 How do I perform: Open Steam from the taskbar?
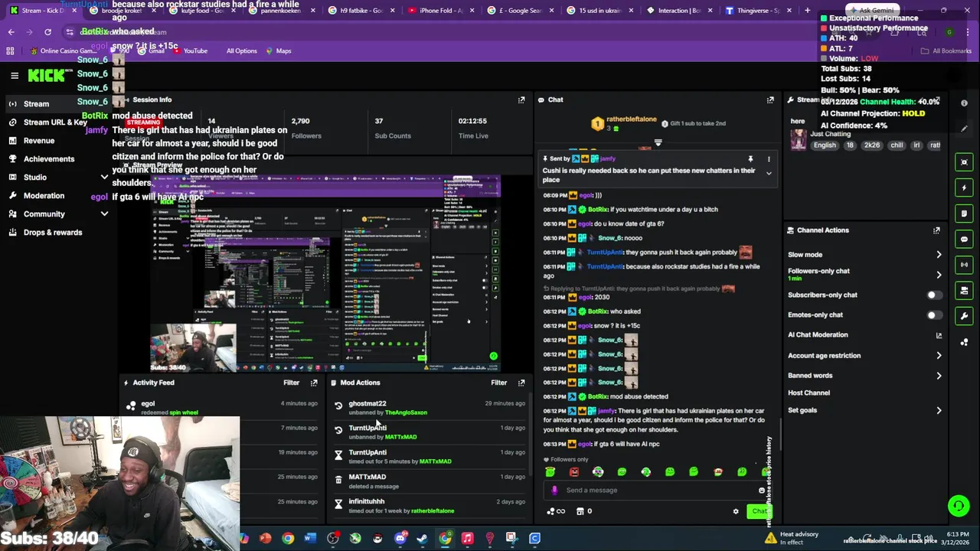coord(423,539)
